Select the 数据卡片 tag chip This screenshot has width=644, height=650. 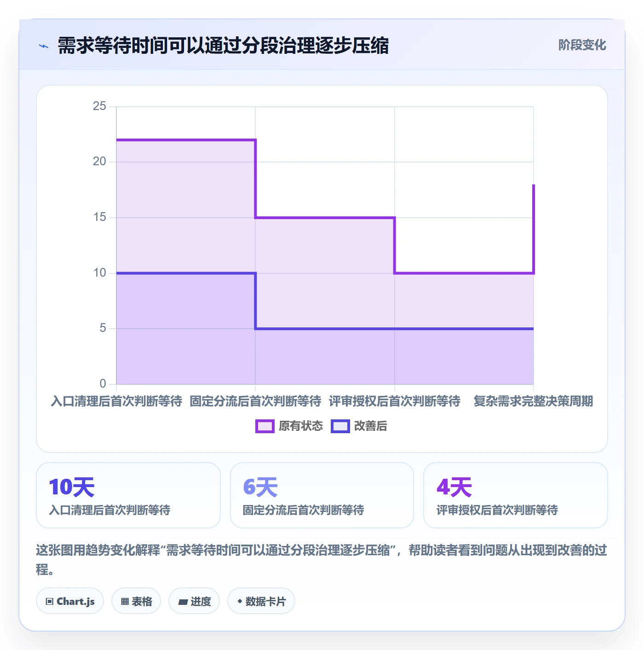(261, 601)
